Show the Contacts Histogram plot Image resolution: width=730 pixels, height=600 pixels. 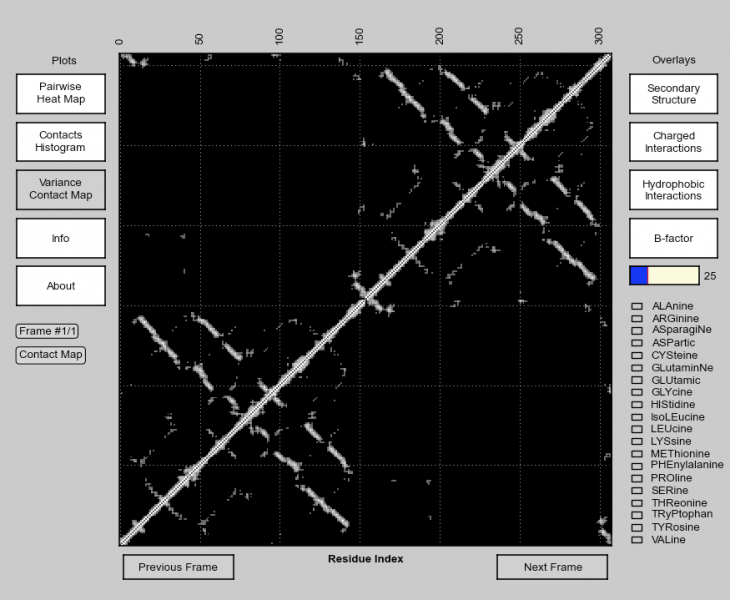point(61,141)
